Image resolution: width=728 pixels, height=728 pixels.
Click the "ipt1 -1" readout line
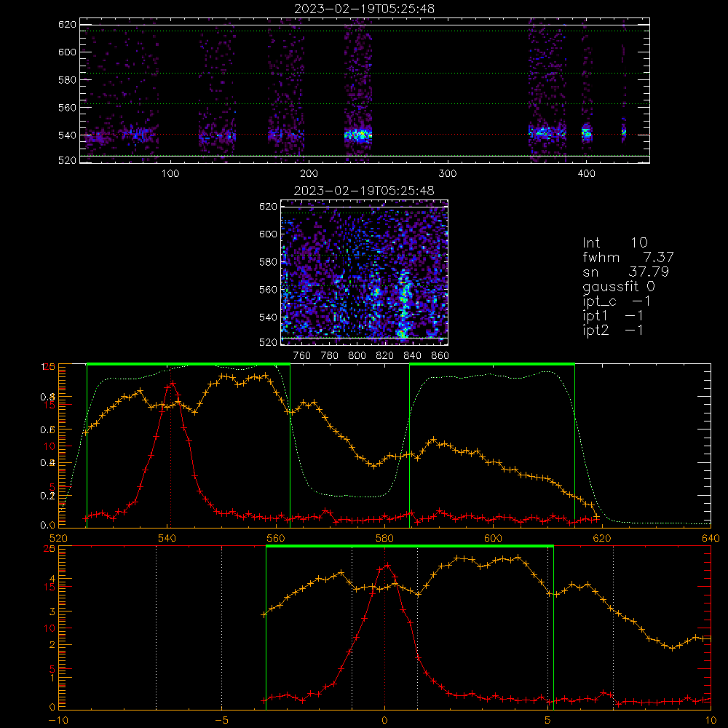tap(613, 316)
